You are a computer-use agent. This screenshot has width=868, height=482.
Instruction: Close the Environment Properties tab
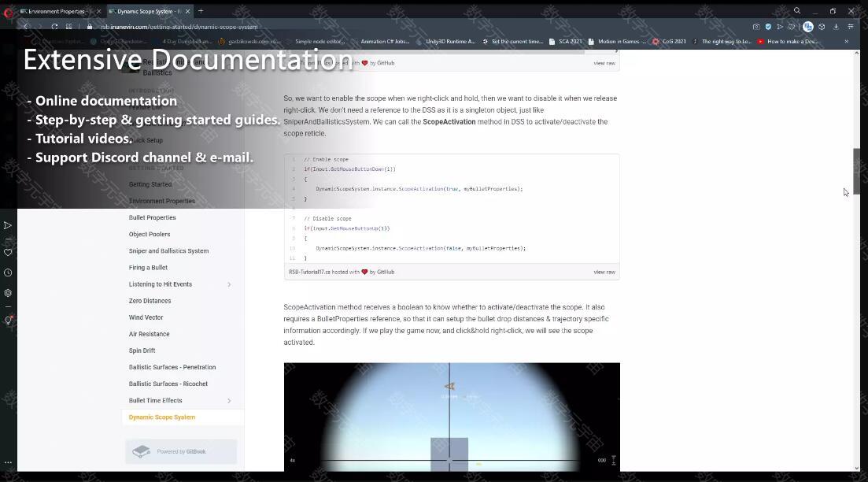(x=98, y=11)
